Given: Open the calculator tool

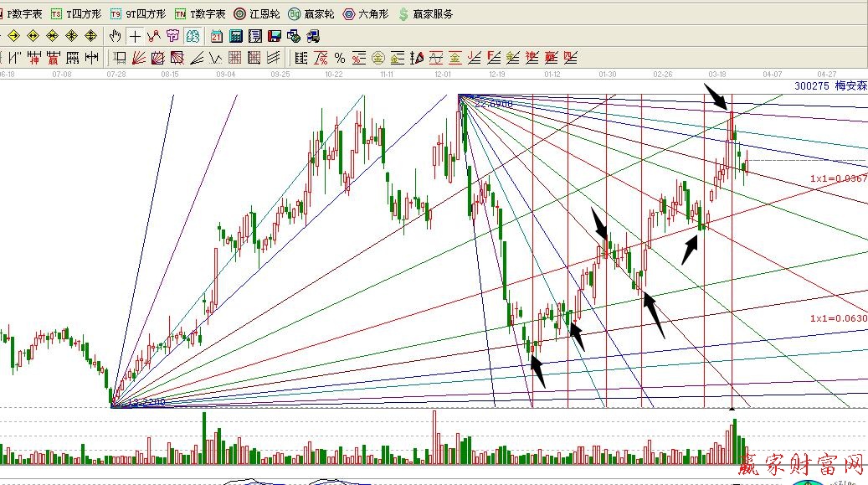Looking at the screenshot, I should click(x=236, y=36).
